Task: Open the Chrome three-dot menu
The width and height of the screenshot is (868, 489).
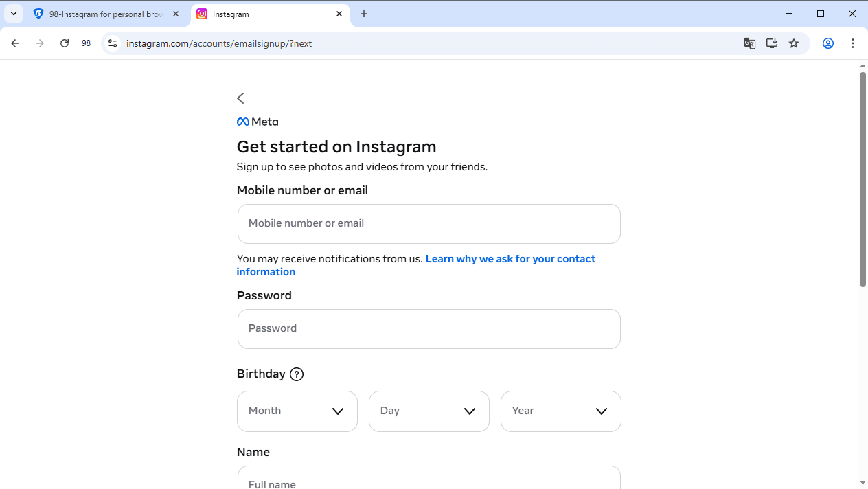Action: (x=853, y=43)
